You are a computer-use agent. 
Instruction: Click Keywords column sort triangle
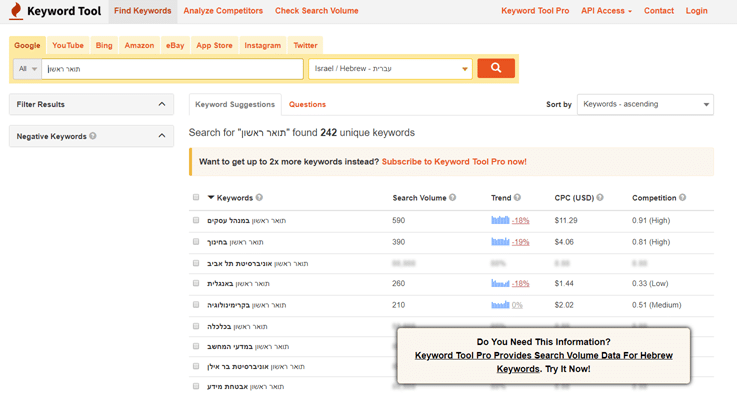coord(211,197)
